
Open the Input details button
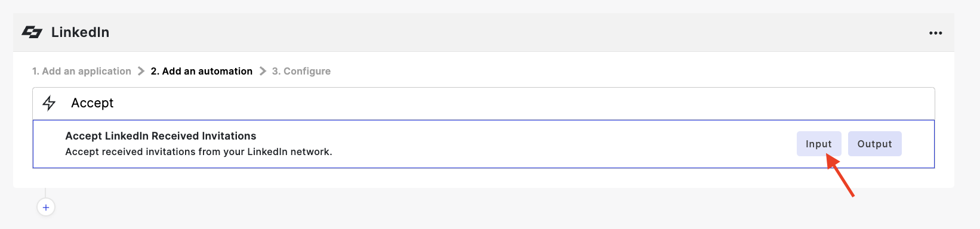pos(819,144)
